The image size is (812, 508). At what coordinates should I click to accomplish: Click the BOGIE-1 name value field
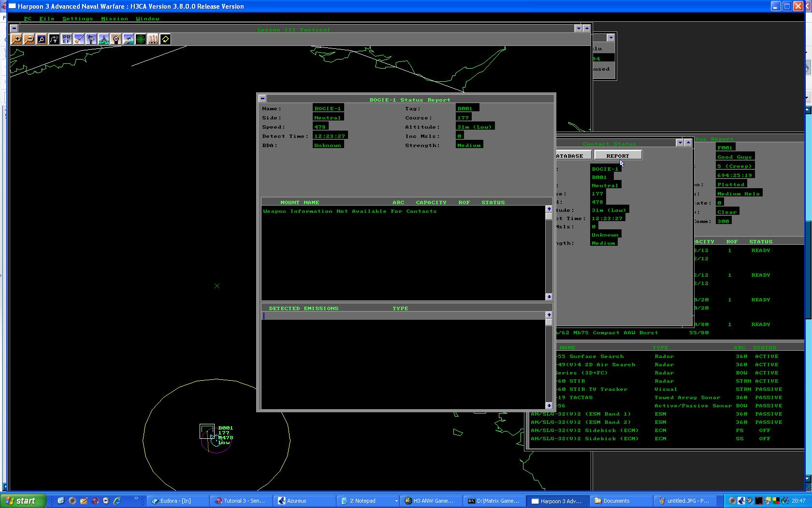click(328, 108)
